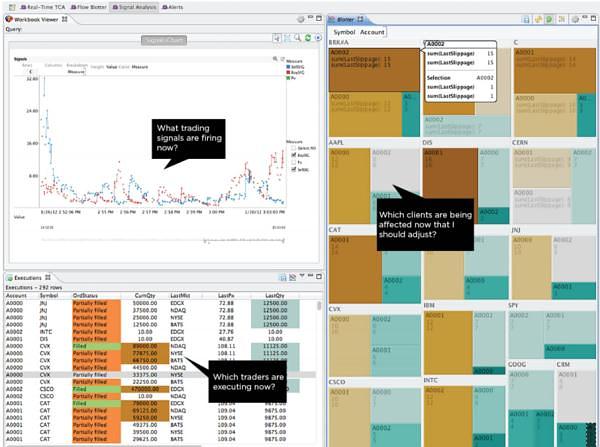Sort by the LastQty column header
Screen dimensions: 600x447
(x=275, y=295)
